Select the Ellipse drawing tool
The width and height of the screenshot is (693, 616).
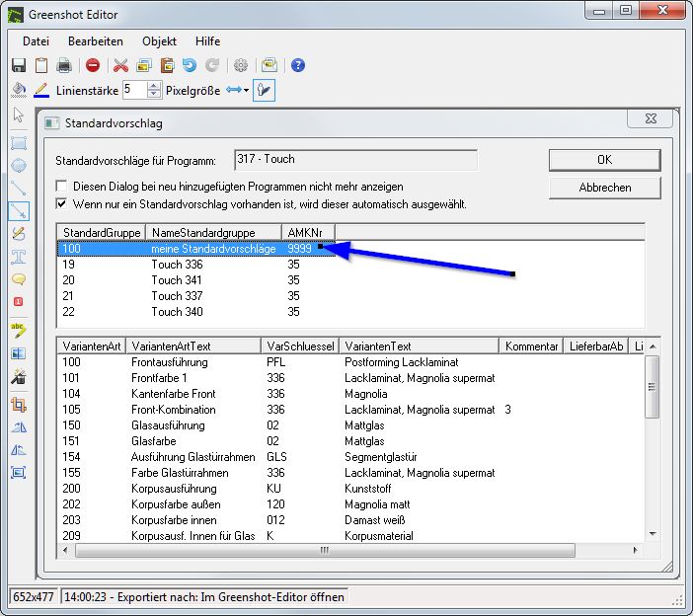[x=18, y=165]
